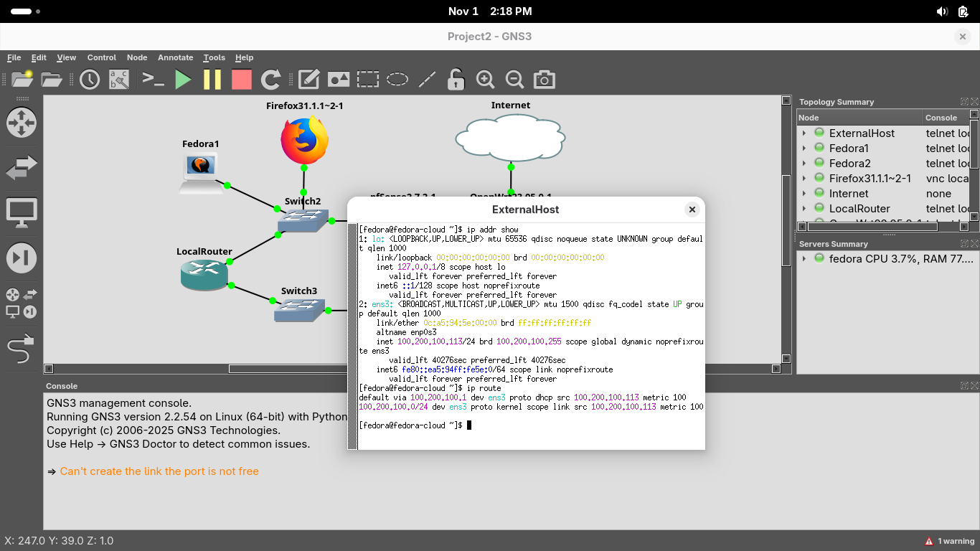Start all nodes with green play icon
Screen dimensions: 980x551
[184, 80]
